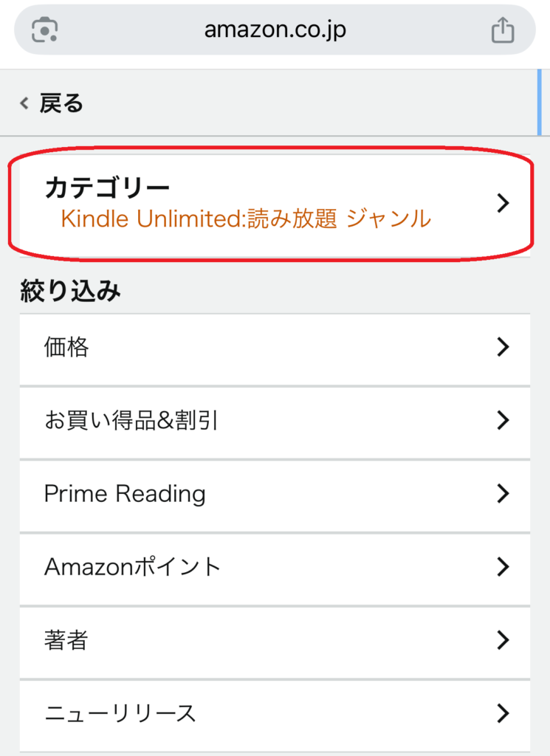The width and height of the screenshot is (550, 756).
Task: Open the ニューリリース filter
Action: click(x=120, y=713)
